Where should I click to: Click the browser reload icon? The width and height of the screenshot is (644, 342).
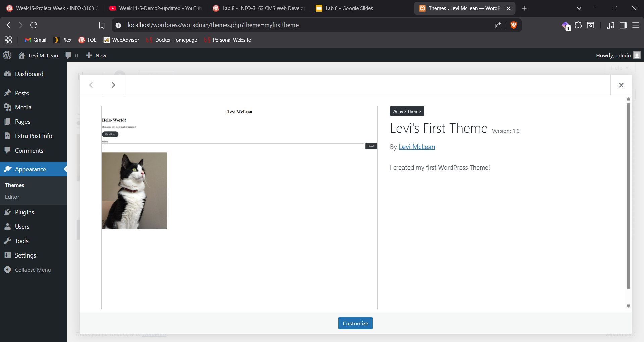coord(34,25)
